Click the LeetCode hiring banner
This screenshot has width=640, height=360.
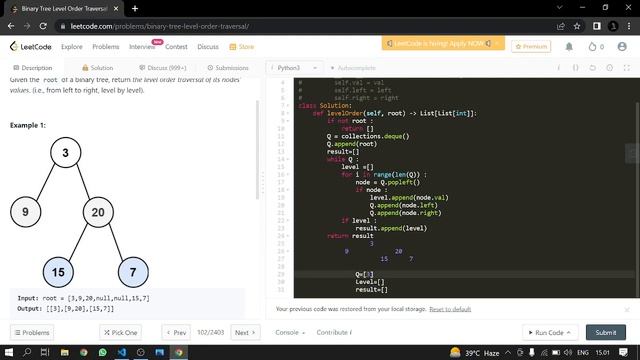point(443,43)
